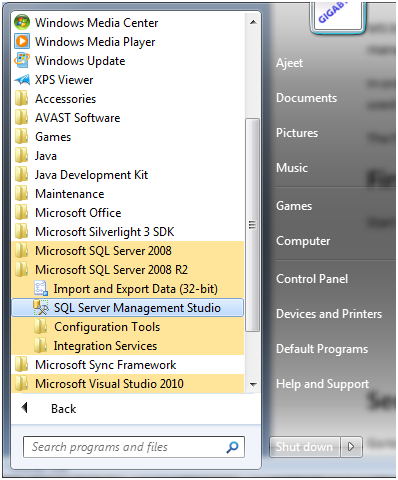Click the SQL Server Management Studio icon
The image size is (398, 480).
click(41, 307)
